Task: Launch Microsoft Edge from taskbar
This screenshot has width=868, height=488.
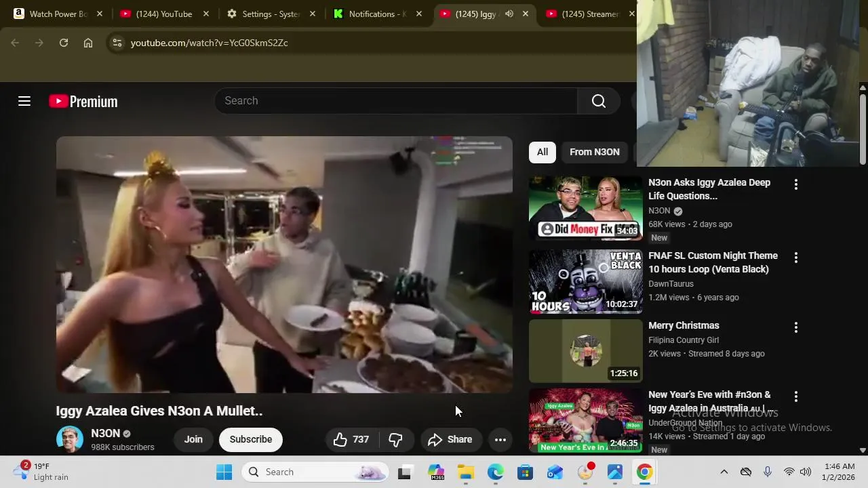Action: [496, 472]
